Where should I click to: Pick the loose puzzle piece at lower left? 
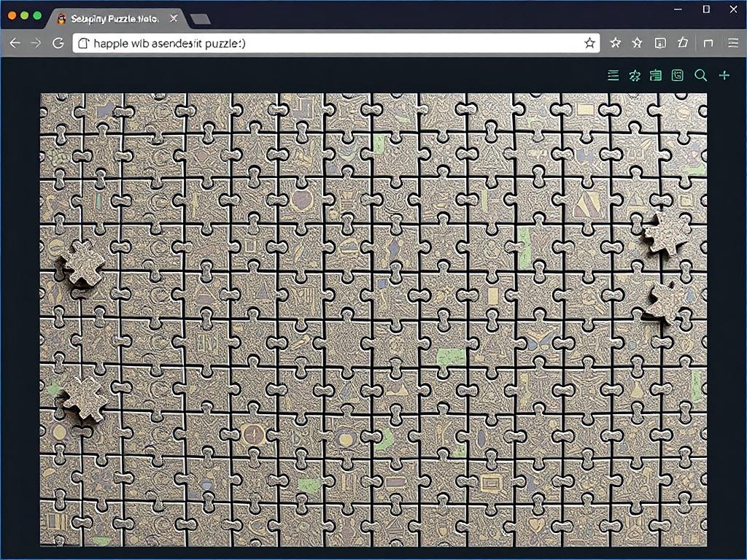(x=85, y=399)
